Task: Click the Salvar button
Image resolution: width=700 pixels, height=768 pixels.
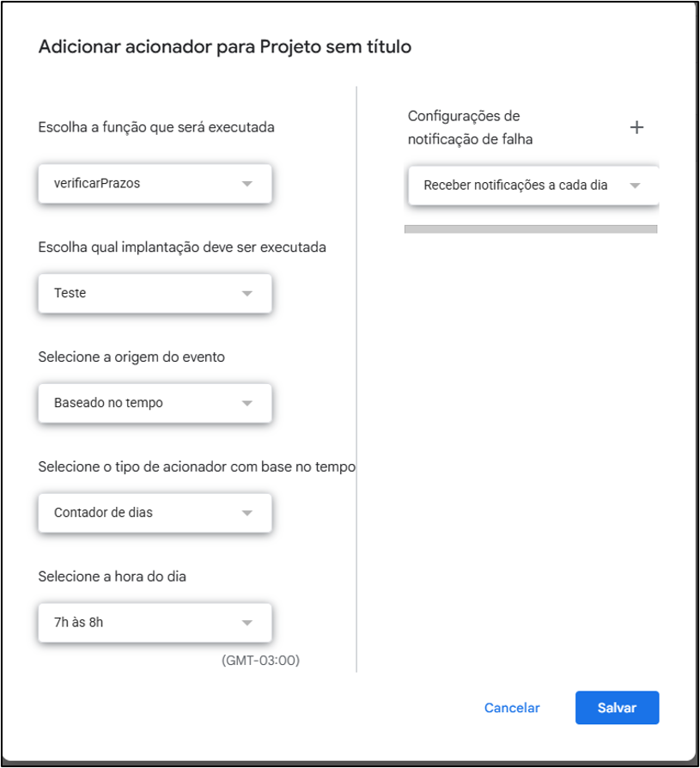Action: tap(618, 708)
